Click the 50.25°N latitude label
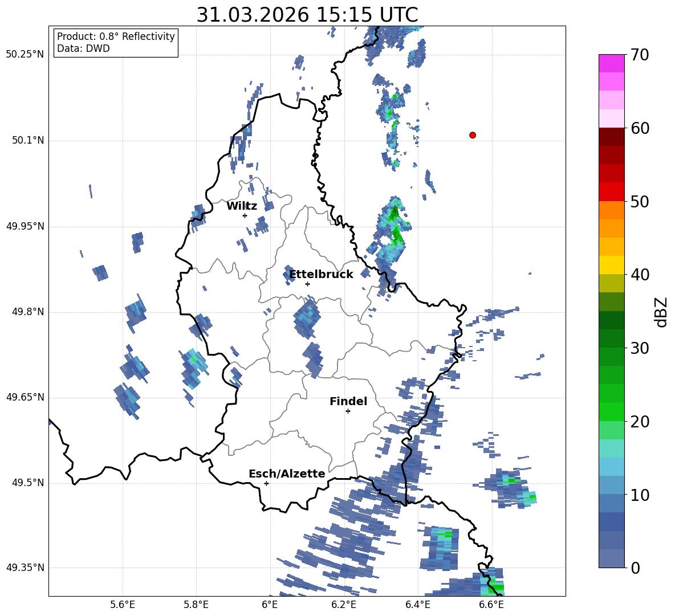 click(x=25, y=55)
